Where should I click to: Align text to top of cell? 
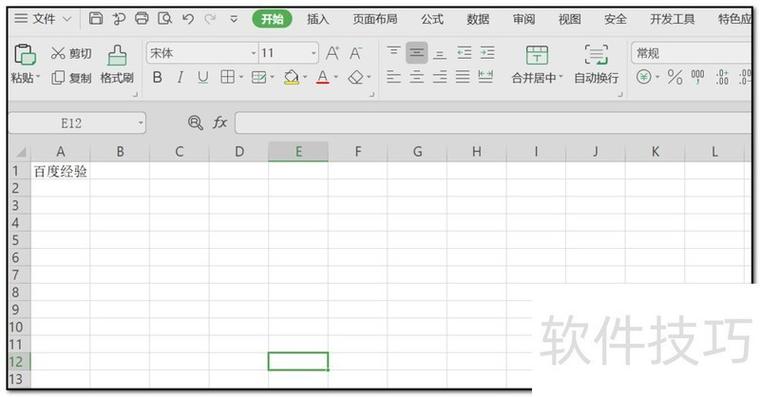(x=394, y=52)
